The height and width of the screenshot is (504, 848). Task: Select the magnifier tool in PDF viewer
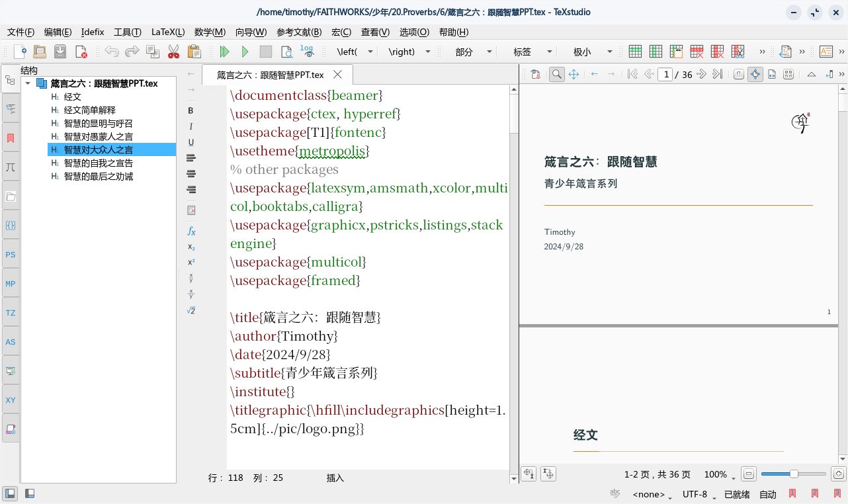coord(557,75)
